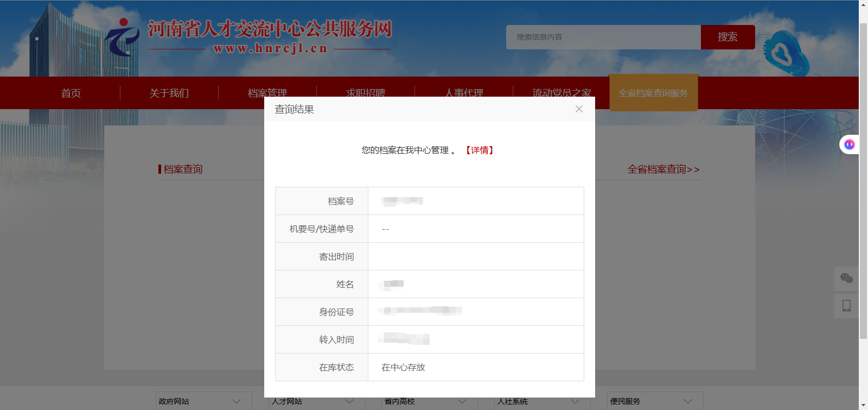The image size is (868, 410).
Task: Open the 人事代理 menu item
Action: [x=464, y=92]
